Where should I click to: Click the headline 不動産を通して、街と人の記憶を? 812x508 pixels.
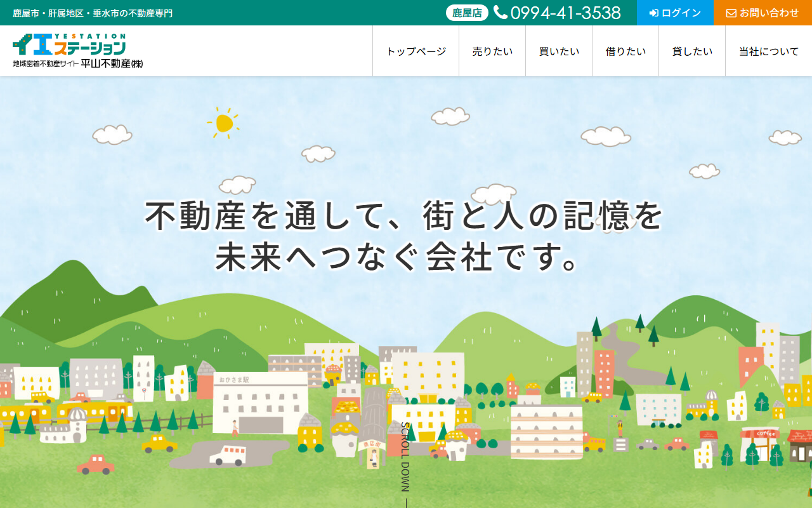[405, 215]
